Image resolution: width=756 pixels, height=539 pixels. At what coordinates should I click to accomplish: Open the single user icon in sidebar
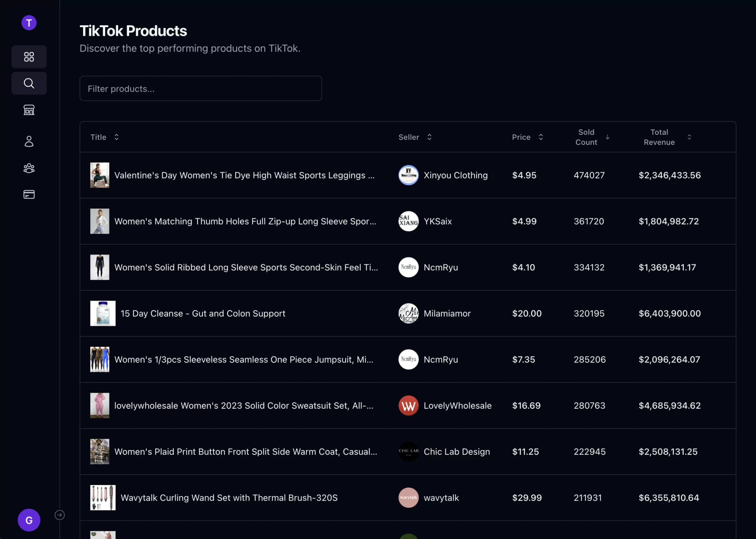(x=29, y=141)
